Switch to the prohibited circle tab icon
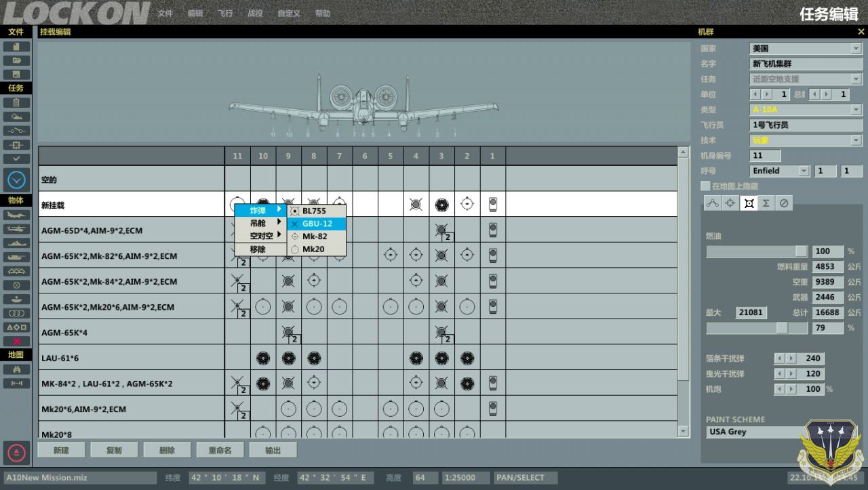The height and width of the screenshot is (490, 868). point(785,202)
